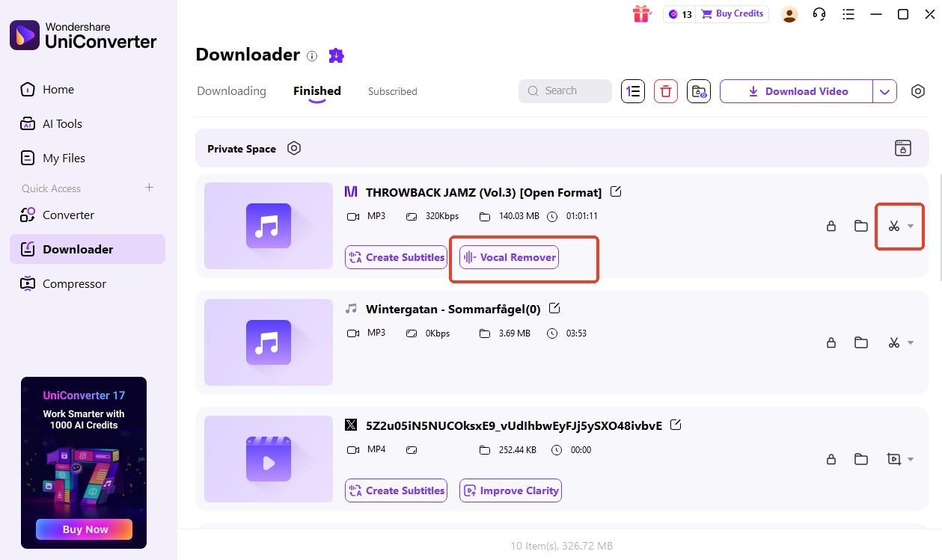Launch Create Subtitles for THROWBACK JAMZ
The width and height of the screenshot is (942, 560).
[396, 256]
